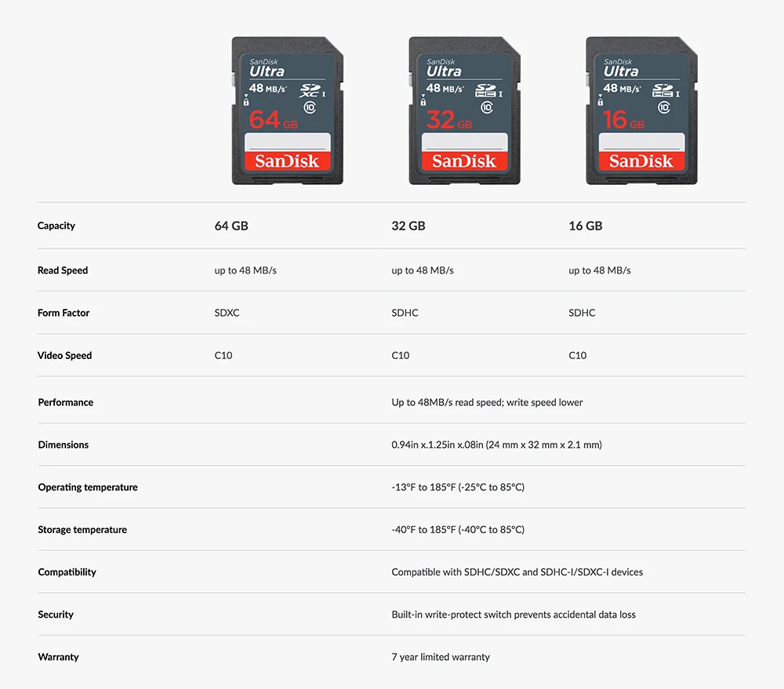Click the 7 year limited warranty text

click(441, 657)
